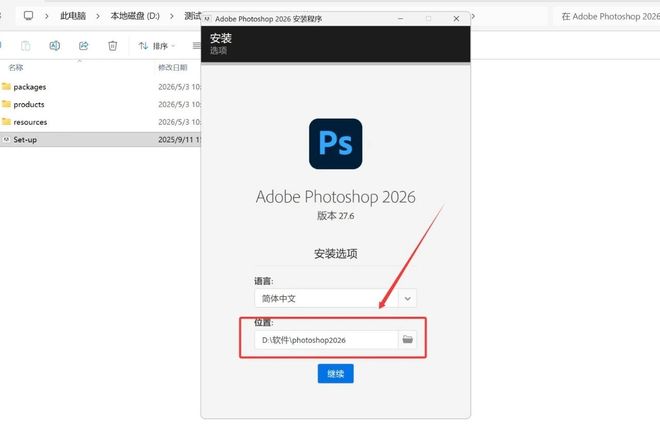Select the 简体中文 language combo box
The image size is (660, 425).
pos(335,298)
